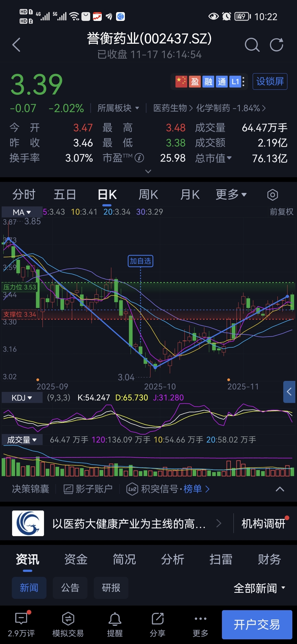The height and width of the screenshot is (644, 297).
Task: Switch to the 五日 five-day tab
Action: tap(65, 195)
